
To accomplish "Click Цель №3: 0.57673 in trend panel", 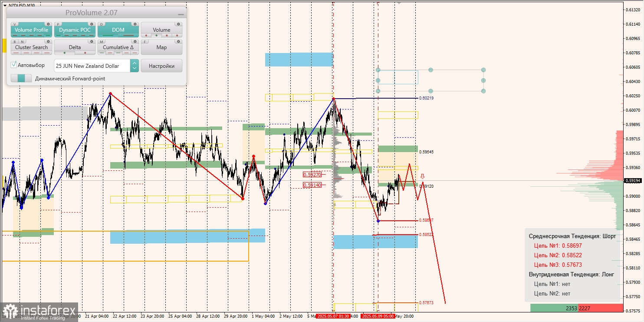I will 558,265.
